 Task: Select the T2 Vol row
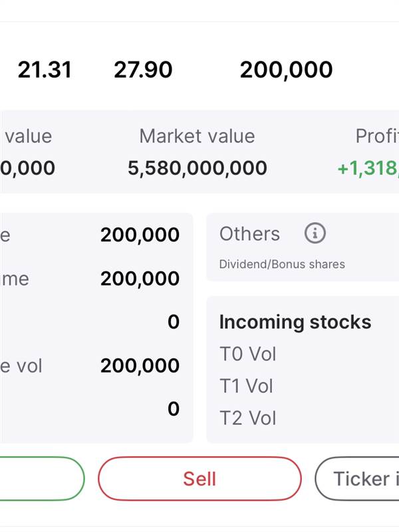(247, 418)
